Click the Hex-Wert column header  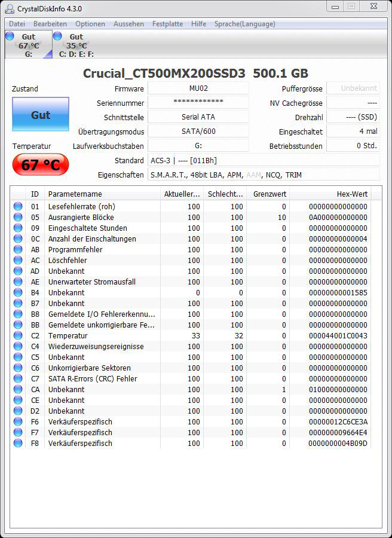click(x=330, y=194)
